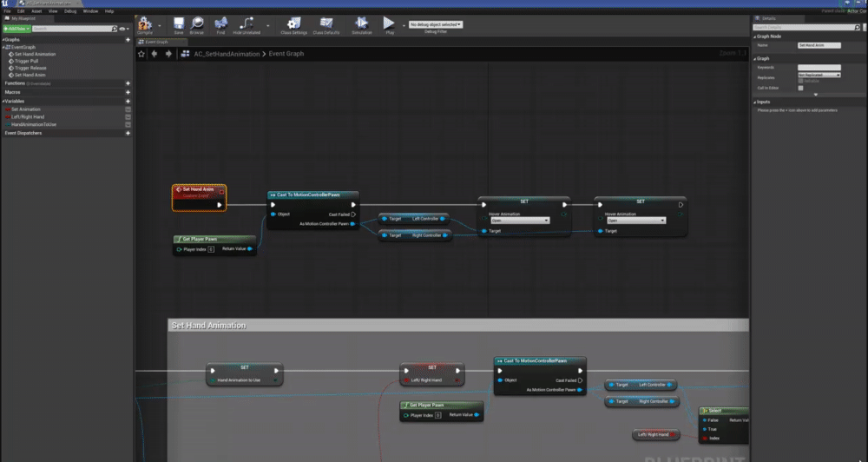The width and height of the screenshot is (868, 462).
Task: Click the Details search magnifier icon
Action: tap(858, 27)
